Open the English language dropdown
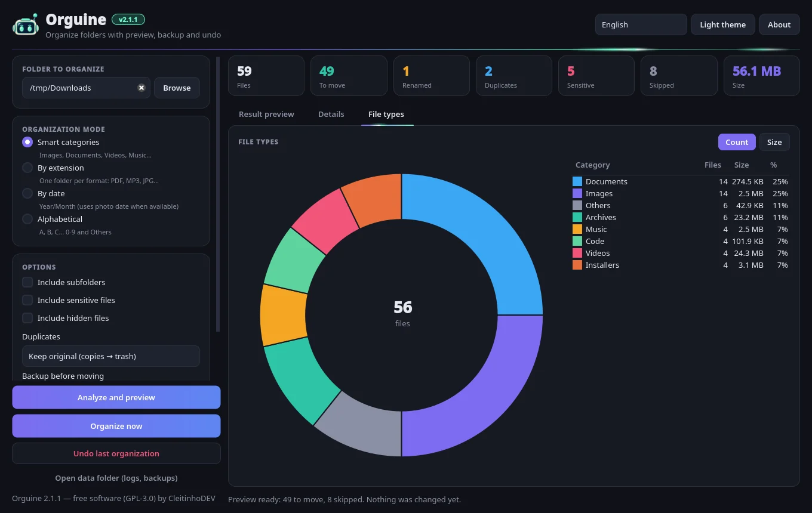 pos(641,24)
